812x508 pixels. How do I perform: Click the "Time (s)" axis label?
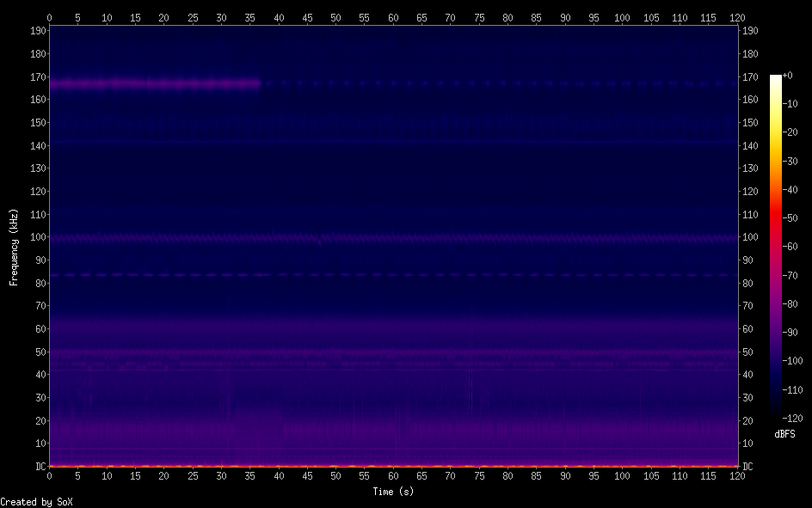pos(393,492)
